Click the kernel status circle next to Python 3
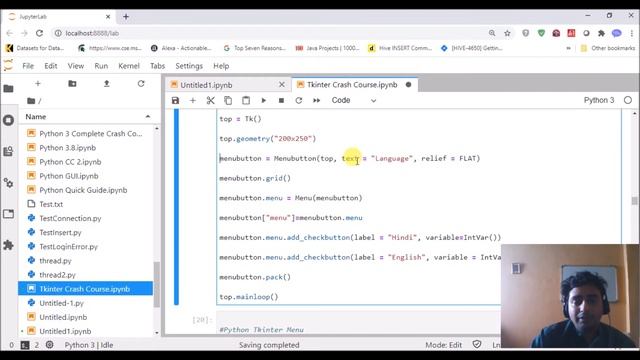640x360 pixels. coord(628,100)
